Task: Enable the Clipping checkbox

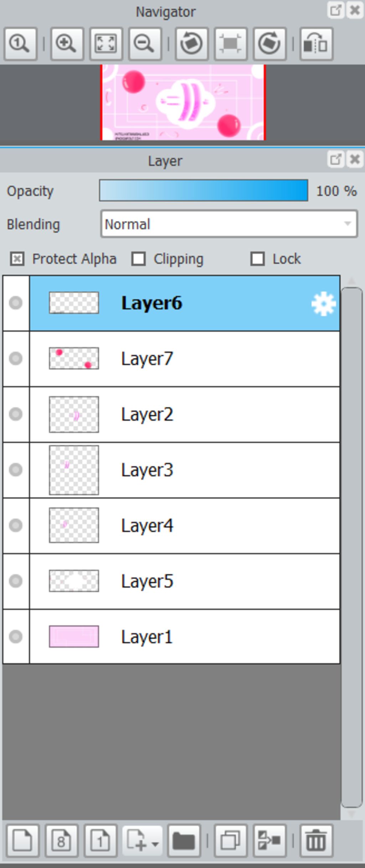Action: point(138,259)
